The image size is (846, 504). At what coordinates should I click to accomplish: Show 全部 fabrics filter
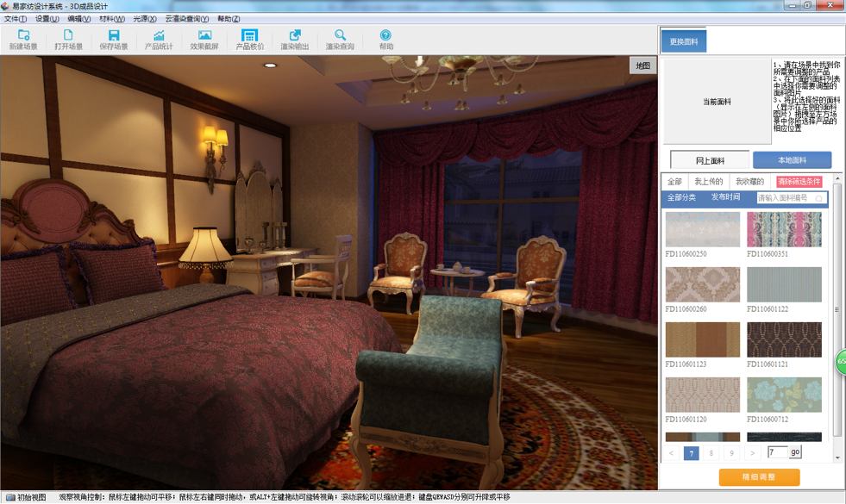674,182
